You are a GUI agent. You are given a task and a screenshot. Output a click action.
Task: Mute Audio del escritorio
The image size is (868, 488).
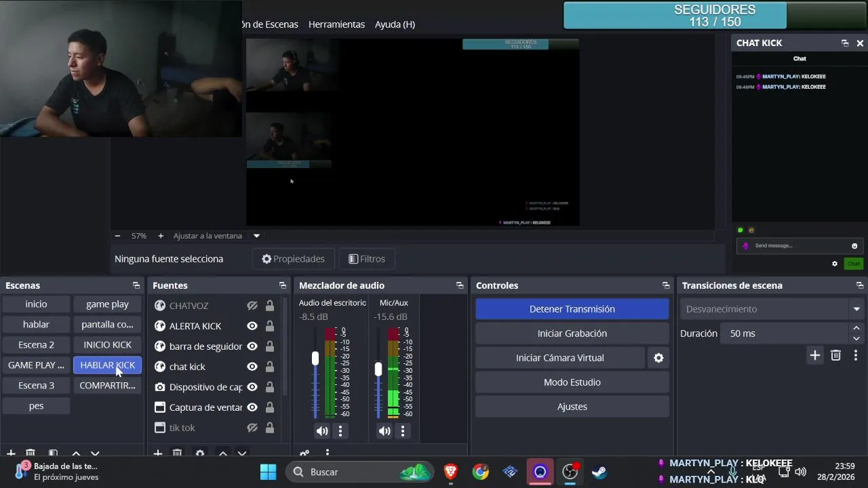tap(322, 431)
